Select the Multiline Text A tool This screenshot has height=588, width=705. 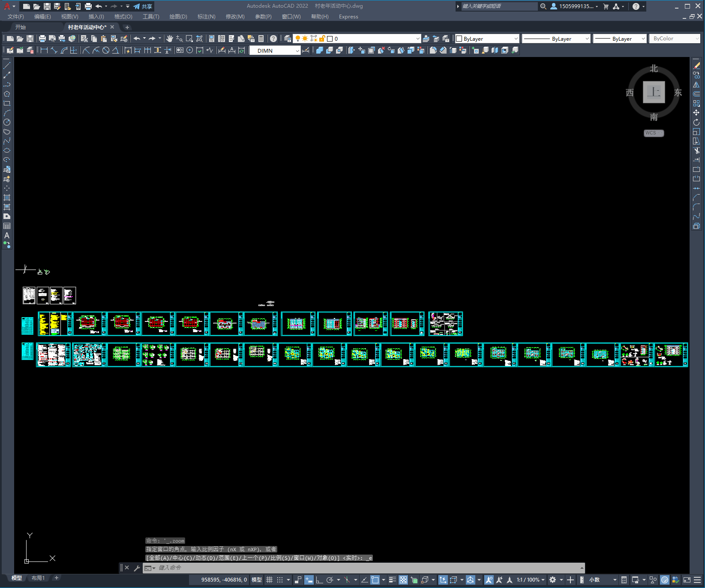[x=7, y=235]
